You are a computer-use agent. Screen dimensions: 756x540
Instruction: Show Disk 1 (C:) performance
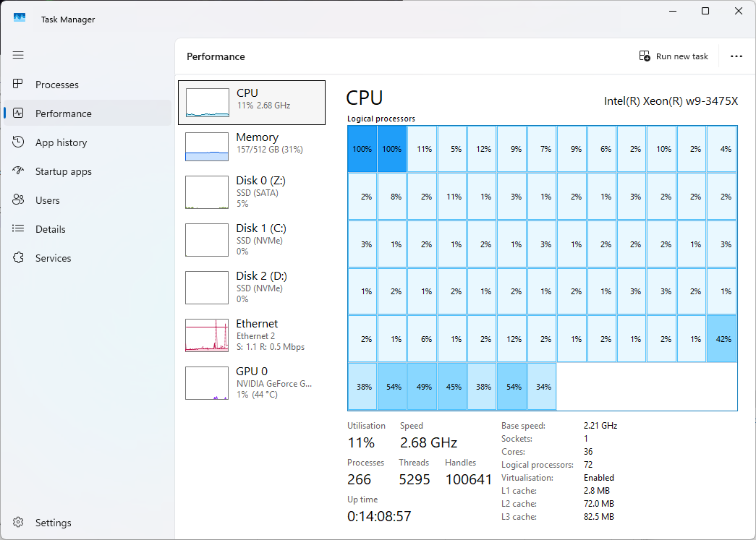(252, 239)
